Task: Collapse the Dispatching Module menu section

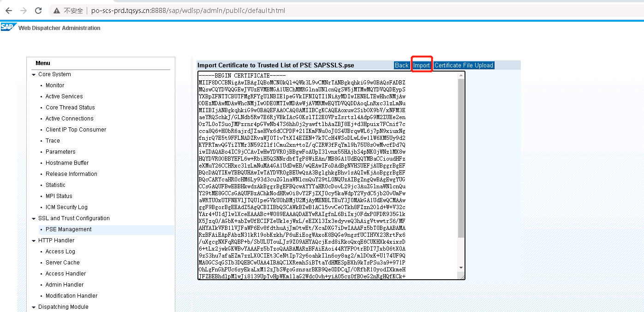Action: pyautogui.click(x=34, y=307)
